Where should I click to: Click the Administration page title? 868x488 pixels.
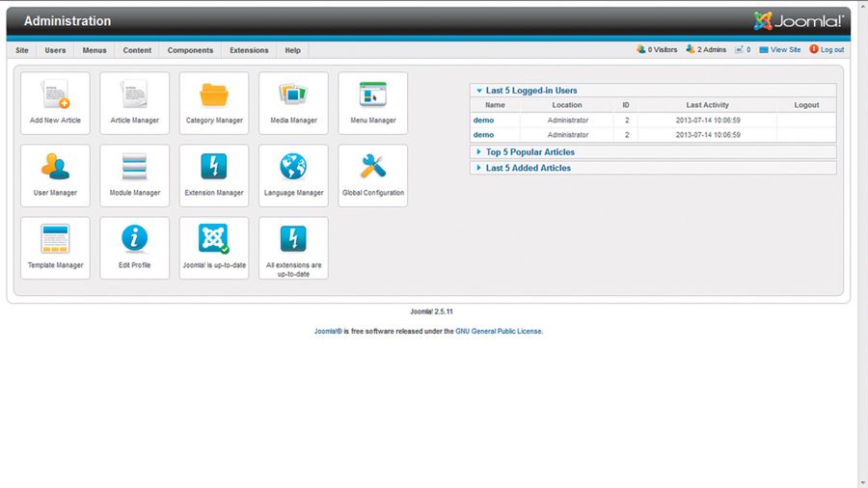click(68, 21)
